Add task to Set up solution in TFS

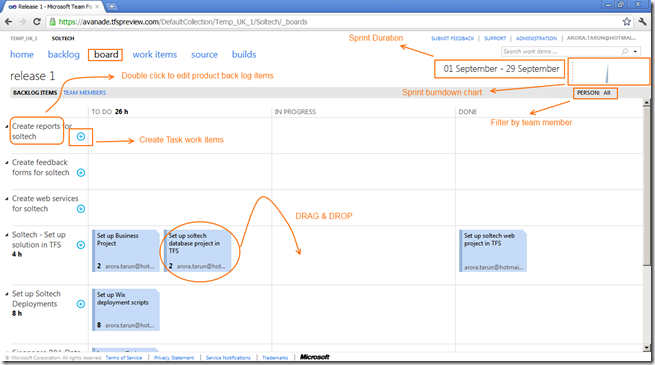click(81, 245)
